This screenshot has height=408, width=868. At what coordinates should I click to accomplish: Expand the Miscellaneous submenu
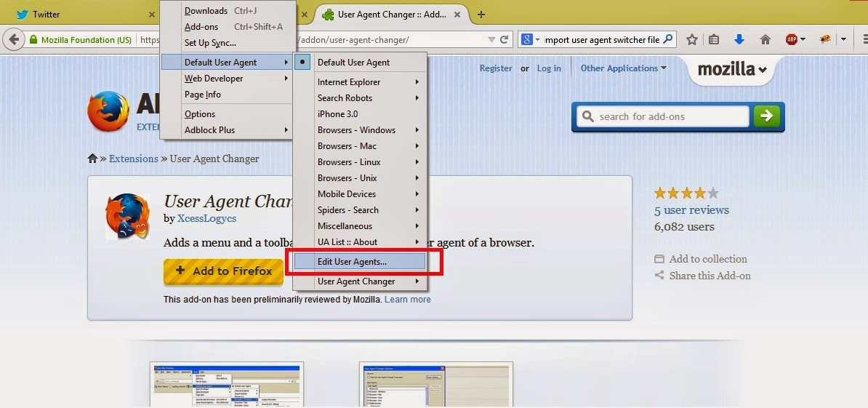[x=360, y=226]
